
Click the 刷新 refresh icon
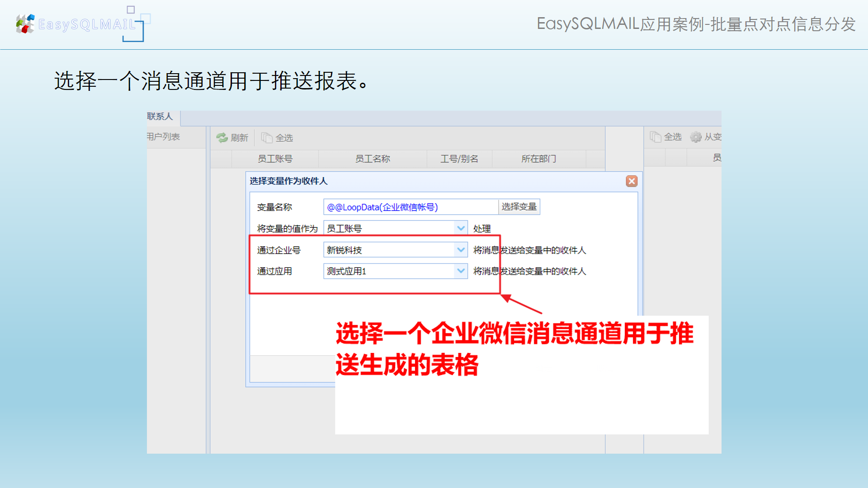pos(222,138)
